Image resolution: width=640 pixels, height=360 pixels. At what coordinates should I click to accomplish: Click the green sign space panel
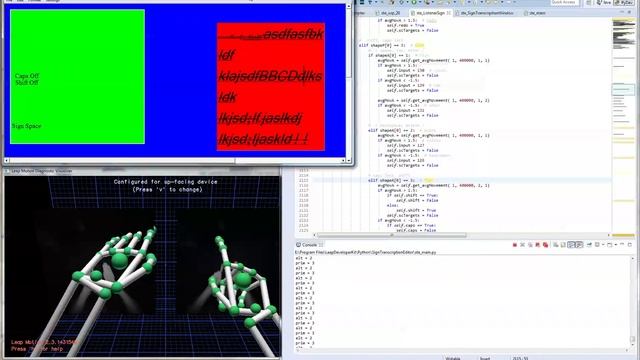pyautogui.click(x=78, y=76)
